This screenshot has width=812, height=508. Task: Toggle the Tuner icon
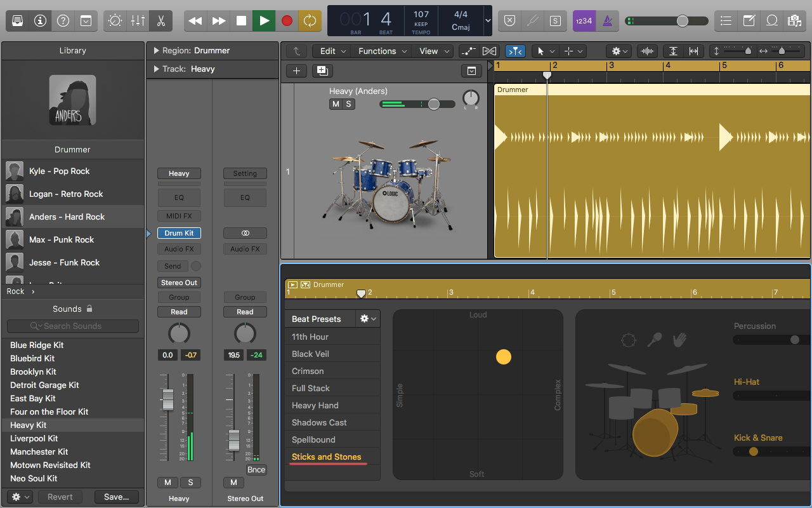(x=532, y=21)
